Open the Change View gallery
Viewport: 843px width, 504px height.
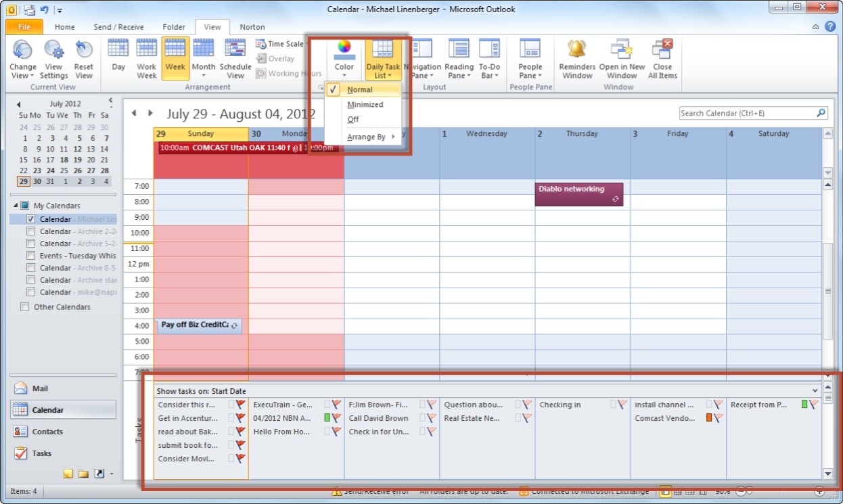click(x=22, y=58)
